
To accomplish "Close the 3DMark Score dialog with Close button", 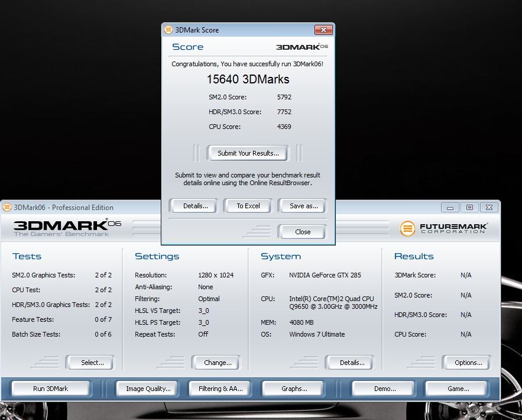I will [x=303, y=232].
